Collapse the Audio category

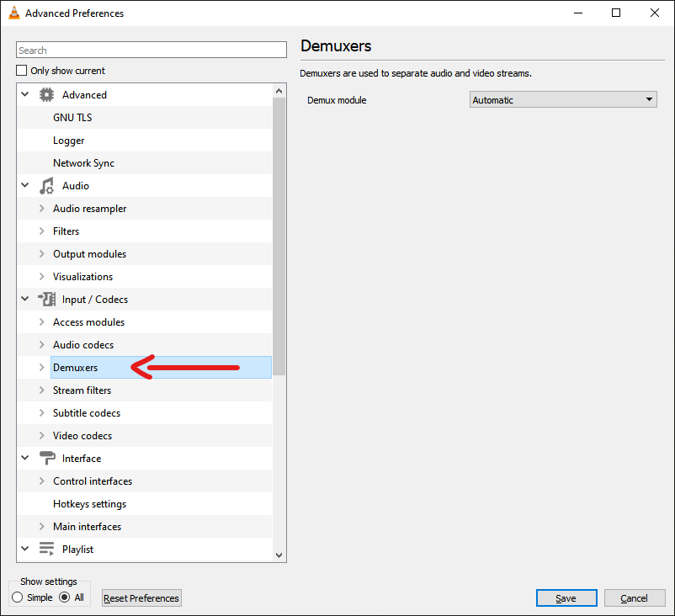click(x=25, y=186)
